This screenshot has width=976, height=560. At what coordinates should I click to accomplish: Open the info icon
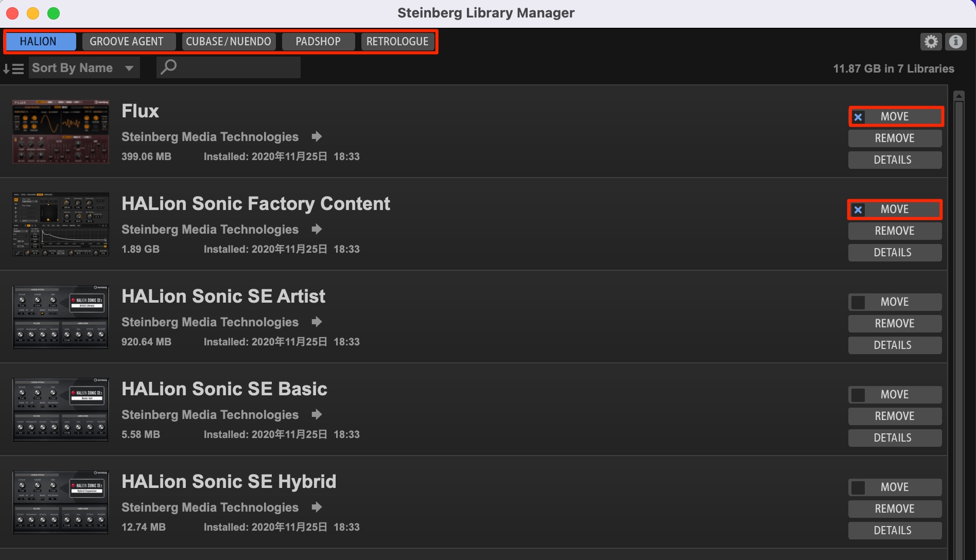coord(956,42)
